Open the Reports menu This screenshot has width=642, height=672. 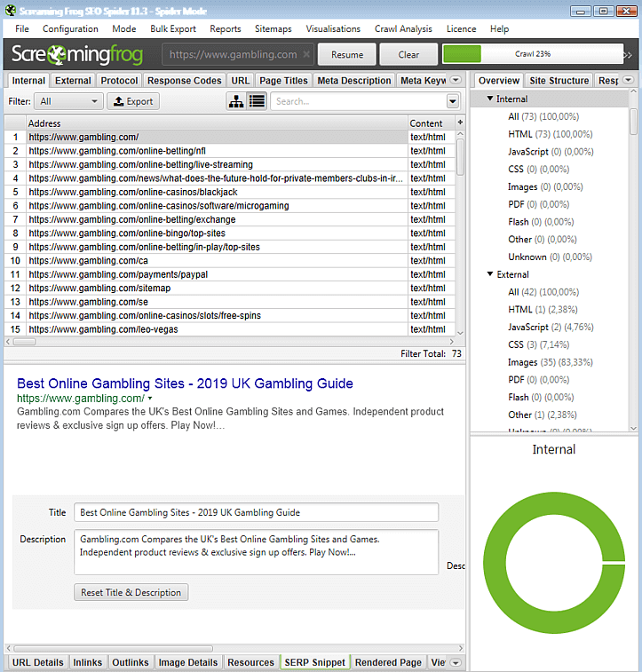tap(226, 28)
